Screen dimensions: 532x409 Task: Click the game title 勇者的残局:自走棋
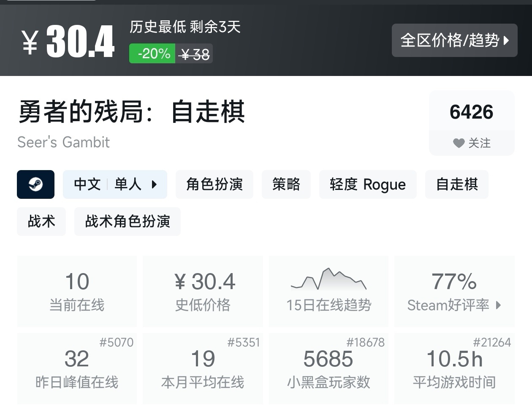[x=132, y=112]
